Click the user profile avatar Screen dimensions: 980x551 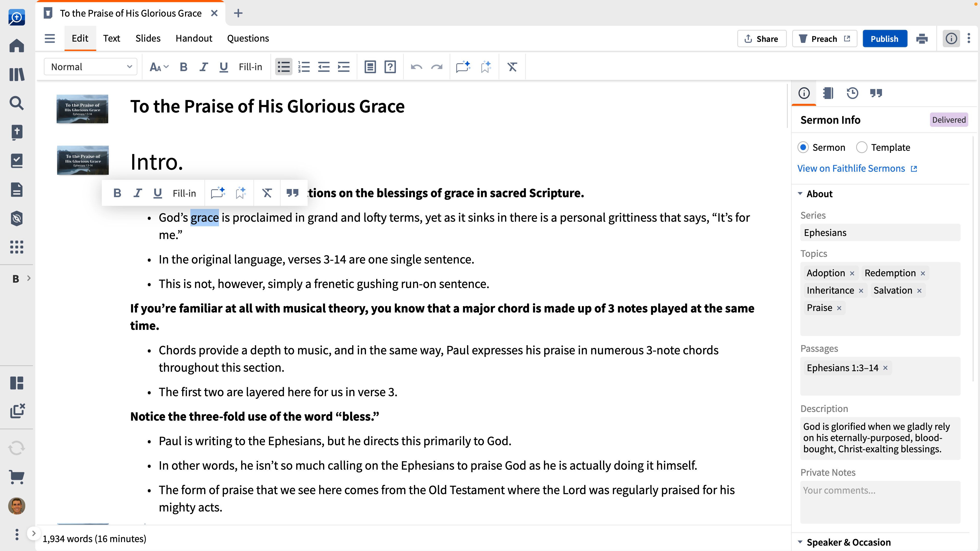click(x=16, y=506)
